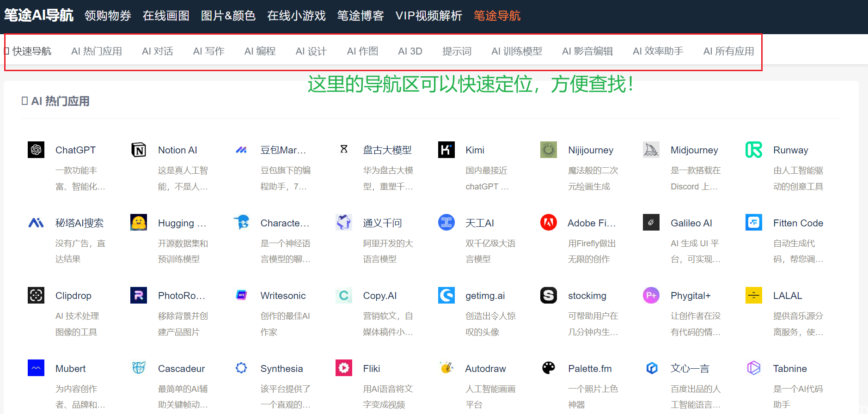This screenshot has height=414, width=868.
Task: Open the Hugging Face emoji icon
Action: 139,223
